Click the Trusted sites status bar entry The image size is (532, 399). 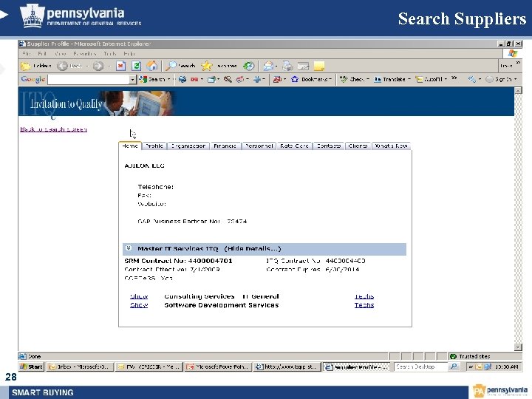click(x=470, y=356)
